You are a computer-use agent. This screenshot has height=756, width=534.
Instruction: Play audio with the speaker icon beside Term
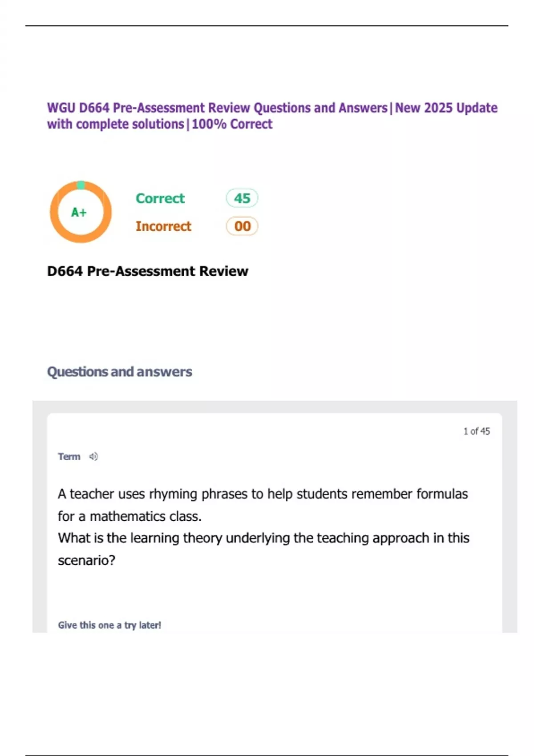(x=93, y=457)
